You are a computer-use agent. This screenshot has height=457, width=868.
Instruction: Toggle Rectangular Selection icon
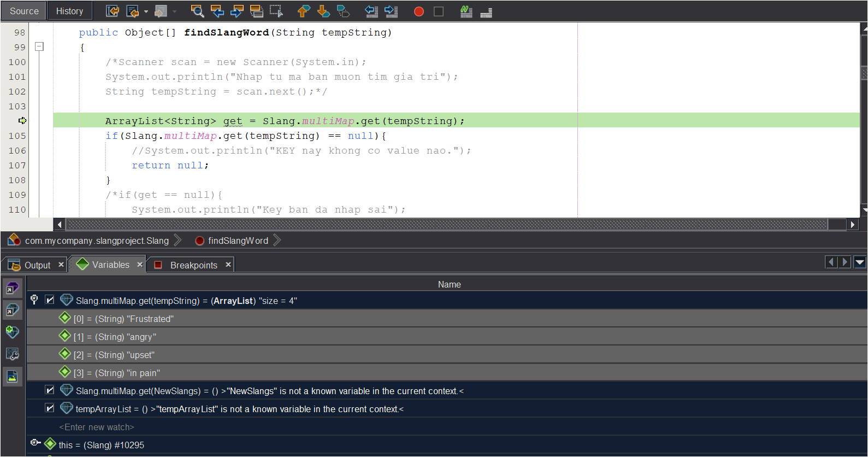click(276, 11)
